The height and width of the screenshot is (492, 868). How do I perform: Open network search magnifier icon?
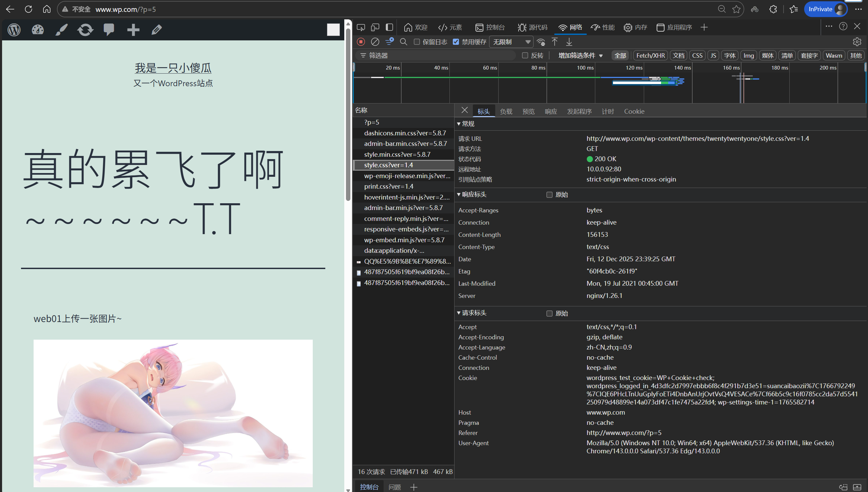(x=403, y=42)
